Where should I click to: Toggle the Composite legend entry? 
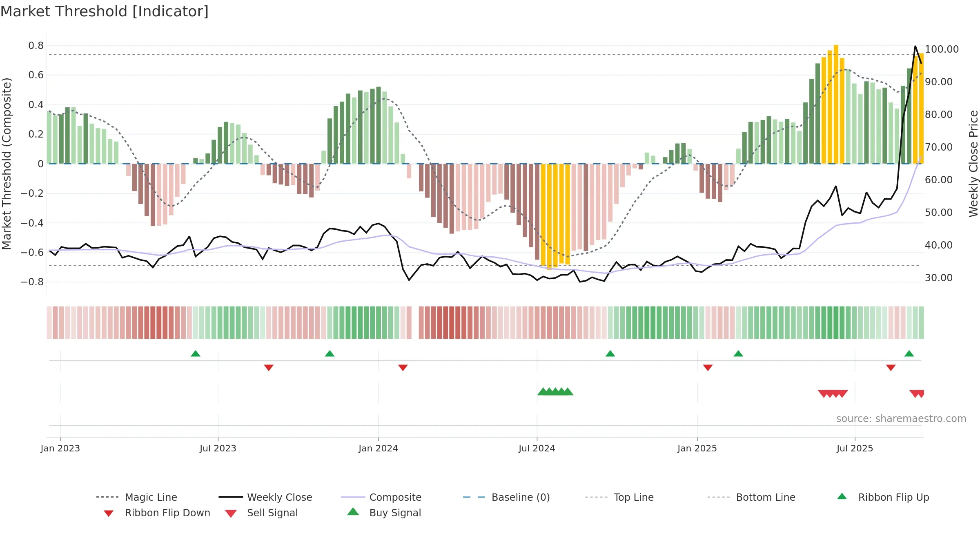pyautogui.click(x=381, y=497)
